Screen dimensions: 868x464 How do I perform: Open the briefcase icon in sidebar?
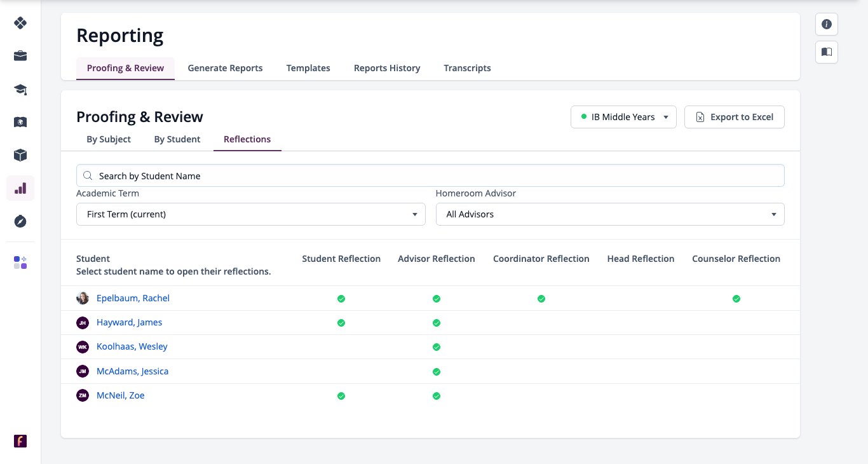(x=20, y=56)
